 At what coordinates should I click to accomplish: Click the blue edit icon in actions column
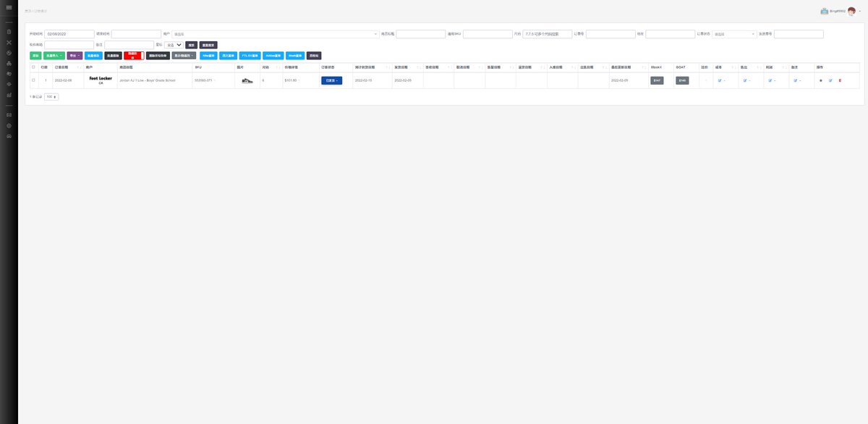pos(830,80)
